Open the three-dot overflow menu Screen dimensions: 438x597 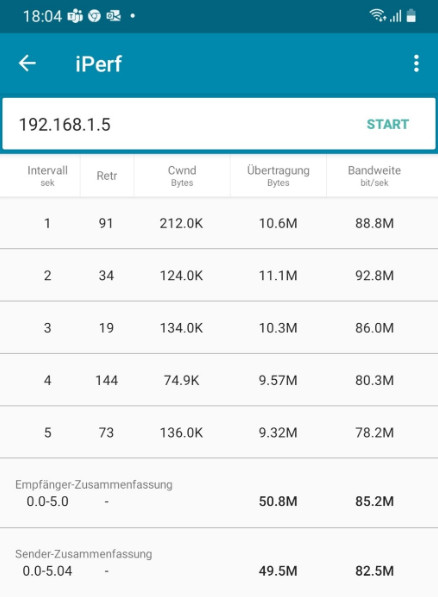click(x=416, y=63)
